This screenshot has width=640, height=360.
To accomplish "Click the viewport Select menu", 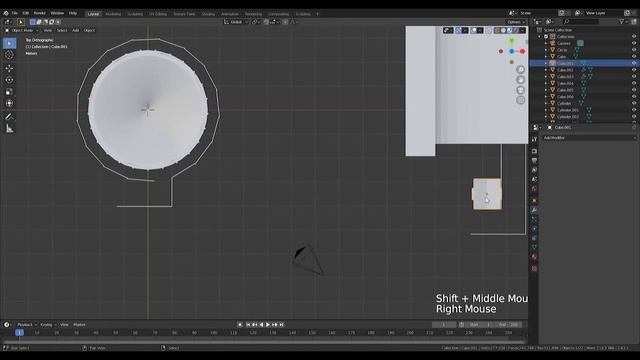I will click(x=62, y=30).
